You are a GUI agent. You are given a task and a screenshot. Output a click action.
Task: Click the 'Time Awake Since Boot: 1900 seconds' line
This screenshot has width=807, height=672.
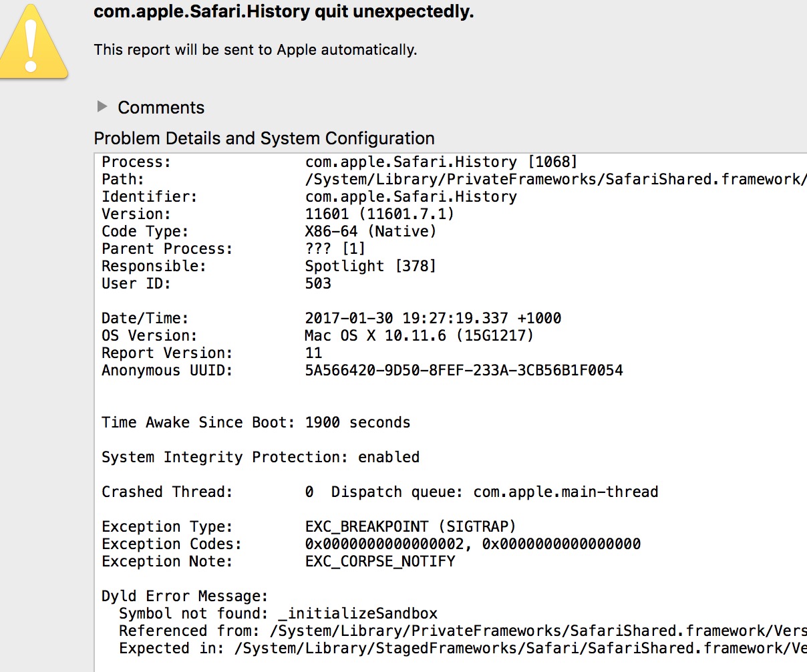tap(256, 423)
